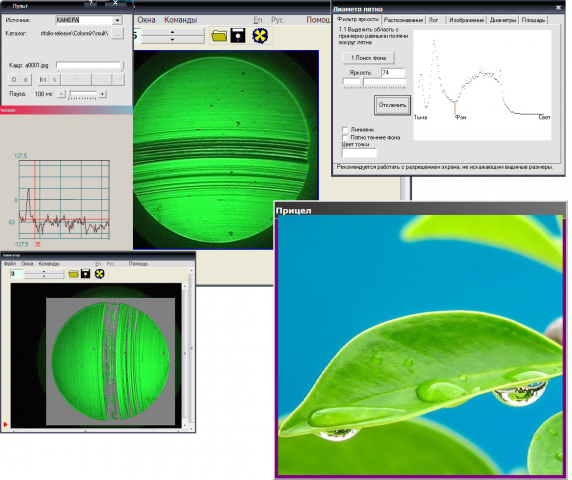Open the yellow folder icon in main toolbar
The height and width of the screenshot is (480, 572).
219,36
